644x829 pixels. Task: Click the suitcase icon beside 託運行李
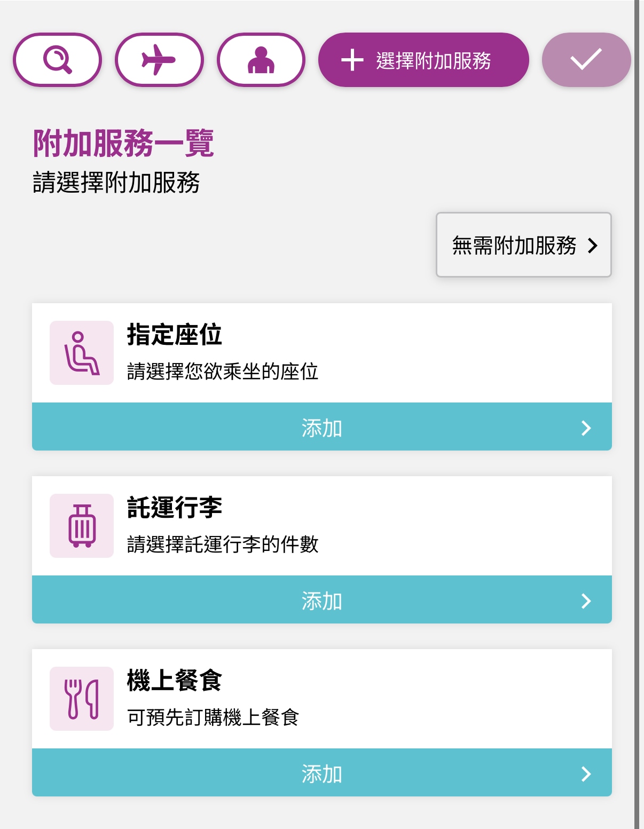click(82, 526)
